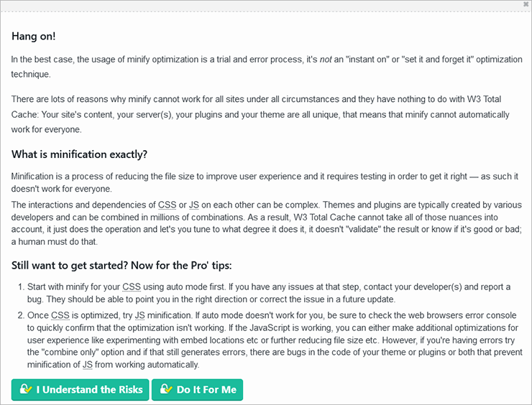
Task: Click the "Hang on!" heading
Action: (33, 36)
